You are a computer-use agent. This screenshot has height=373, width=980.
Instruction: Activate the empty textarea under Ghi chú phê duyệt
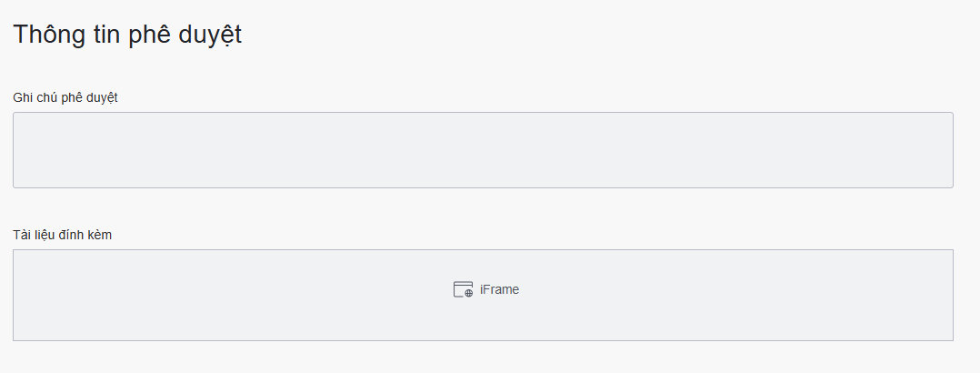[x=483, y=150]
